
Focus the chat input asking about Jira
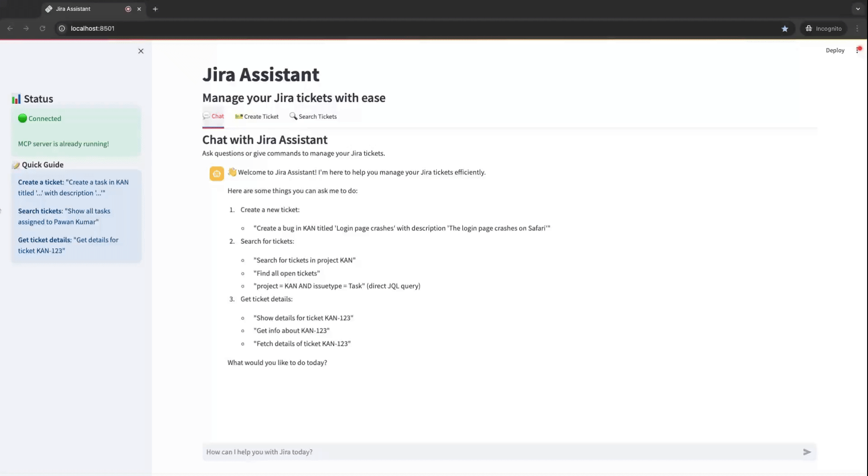click(452, 452)
